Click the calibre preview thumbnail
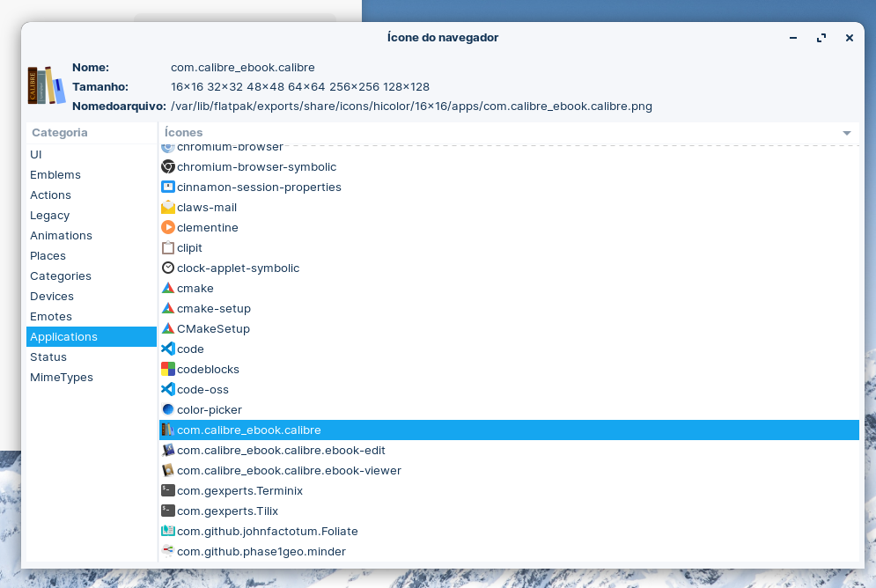The height and width of the screenshot is (588, 876). 46,85
